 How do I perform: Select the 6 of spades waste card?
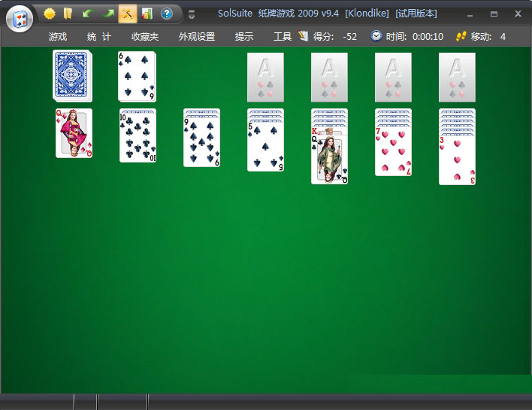pyautogui.click(x=138, y=76)
